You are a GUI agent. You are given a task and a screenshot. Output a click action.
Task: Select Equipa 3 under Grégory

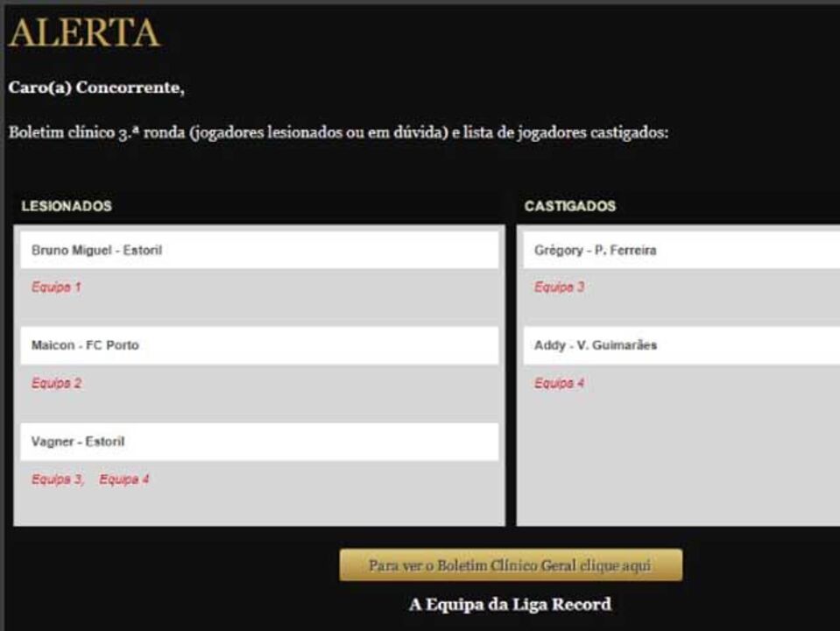(x=558, y=285)
